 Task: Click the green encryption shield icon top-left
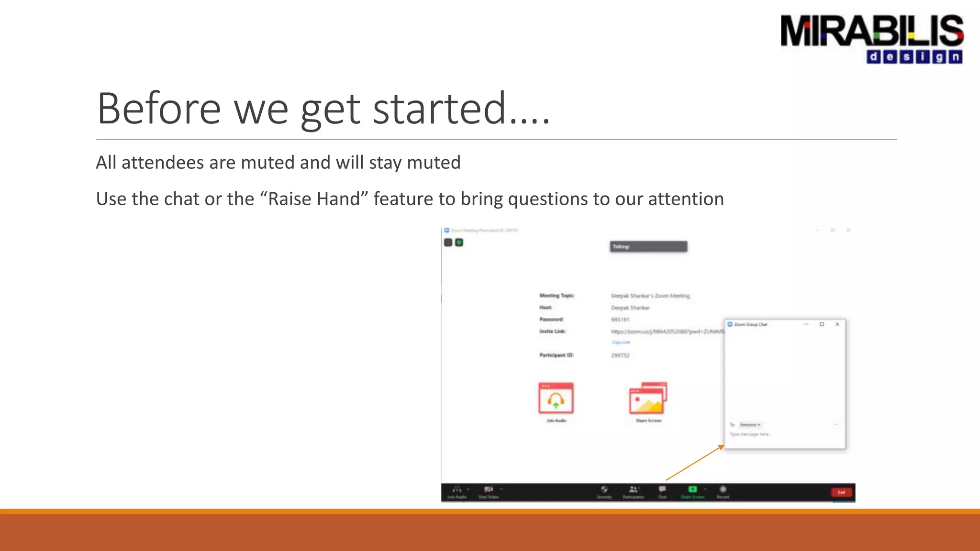click(459, 242)
